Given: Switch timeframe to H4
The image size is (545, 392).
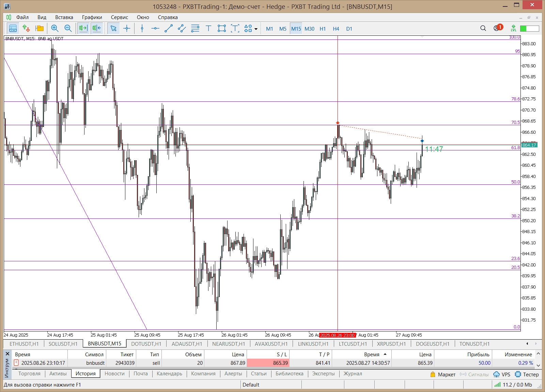Looking at the screenshot, I should 336,29.
